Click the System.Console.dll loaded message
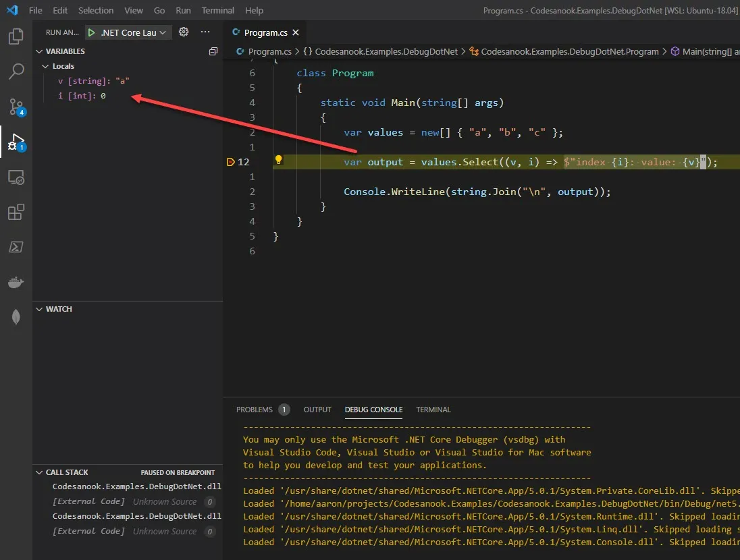This screenshot has height=560, width=740. click(491, 542)
